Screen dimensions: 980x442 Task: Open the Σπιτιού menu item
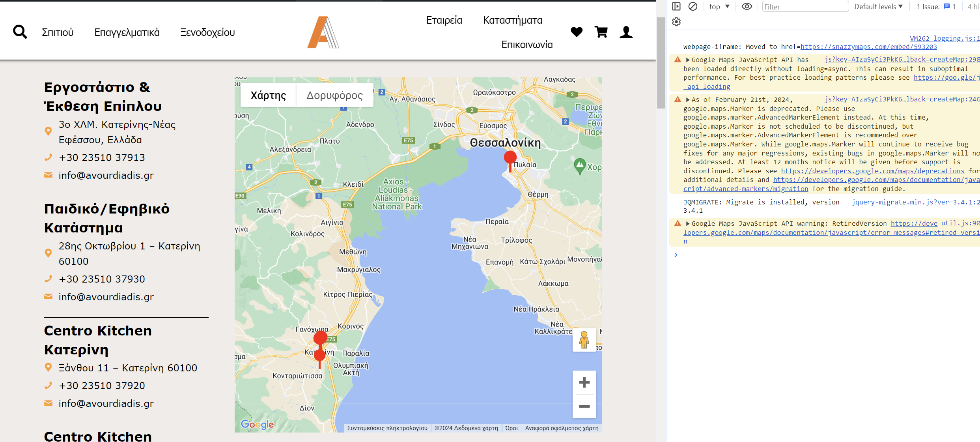pyautogui.click(x=58, y=32)
